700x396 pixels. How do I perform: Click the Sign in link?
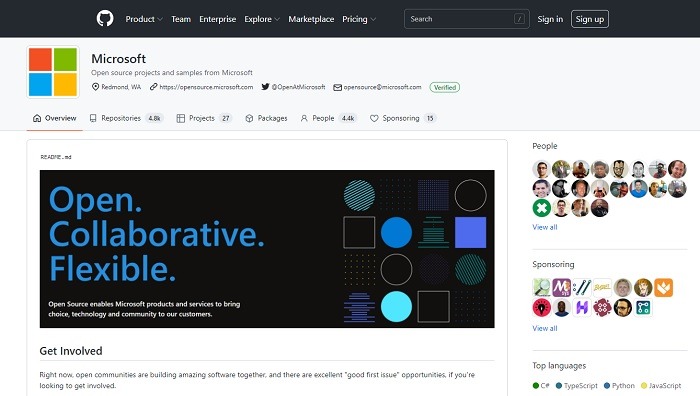point(550,19)
